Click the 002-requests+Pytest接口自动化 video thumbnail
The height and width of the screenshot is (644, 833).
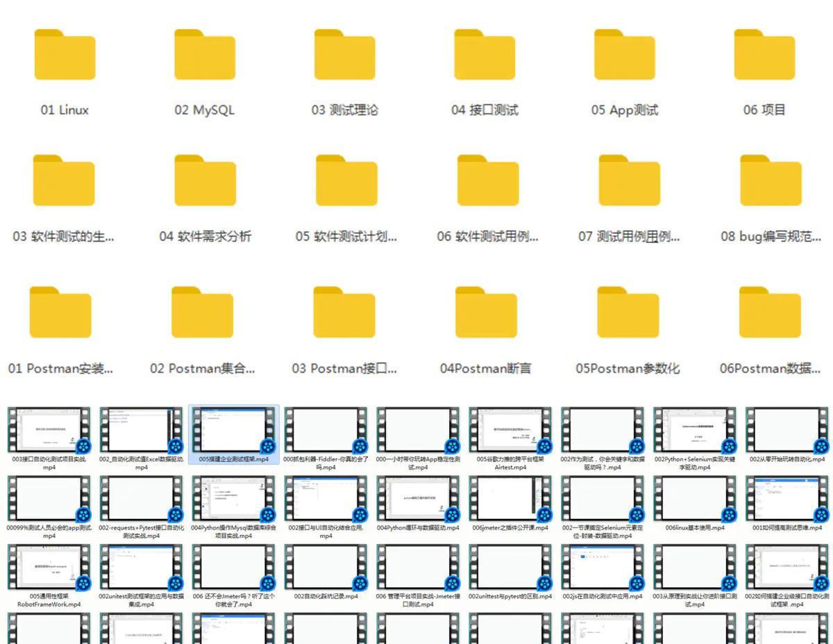[142, 498]
